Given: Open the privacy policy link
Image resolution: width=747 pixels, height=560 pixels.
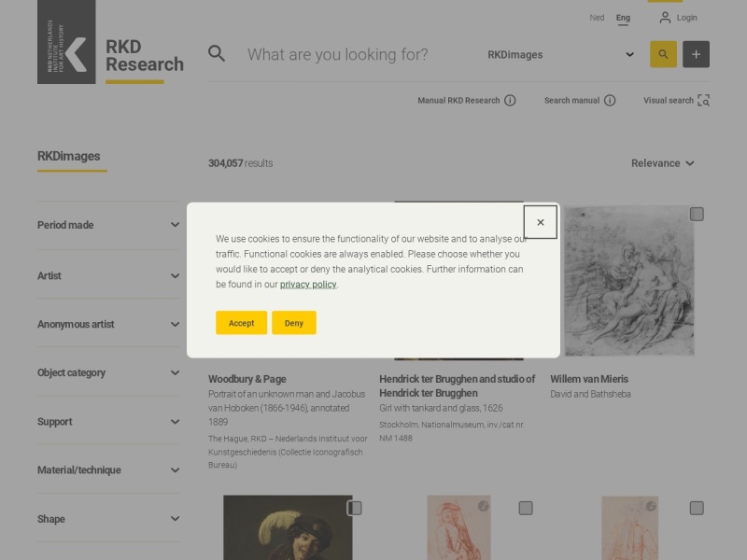Looking at the screenshot, I should [x=308, y=285].
